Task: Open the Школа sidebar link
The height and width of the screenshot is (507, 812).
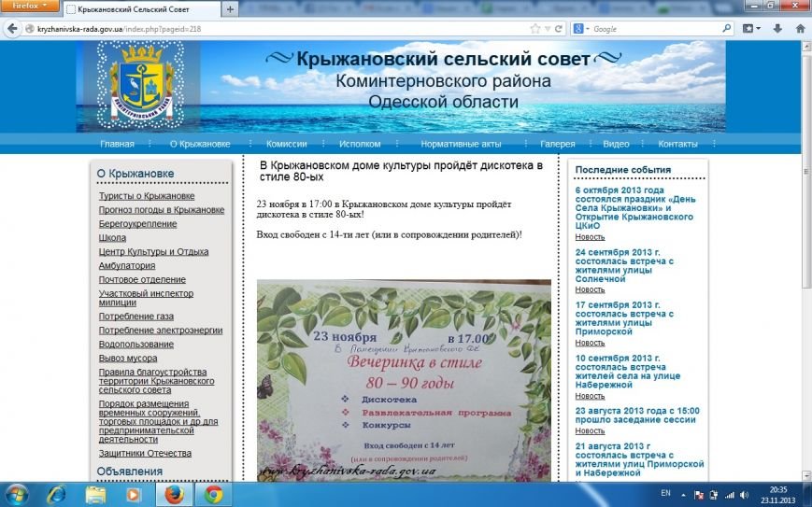Action: (112, 238)
